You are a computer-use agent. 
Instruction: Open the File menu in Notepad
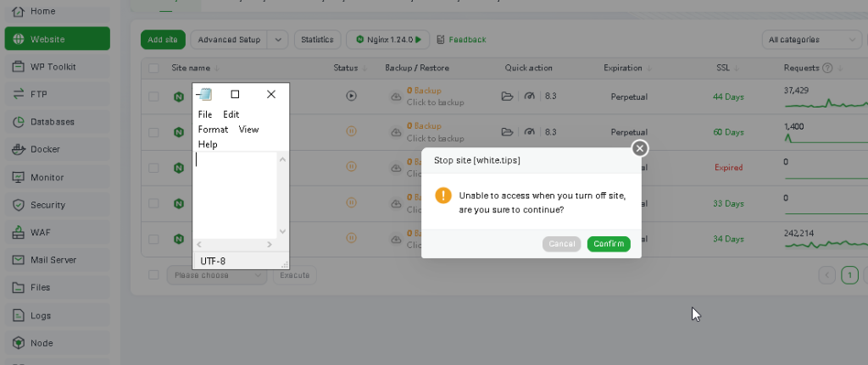point(205,114)
